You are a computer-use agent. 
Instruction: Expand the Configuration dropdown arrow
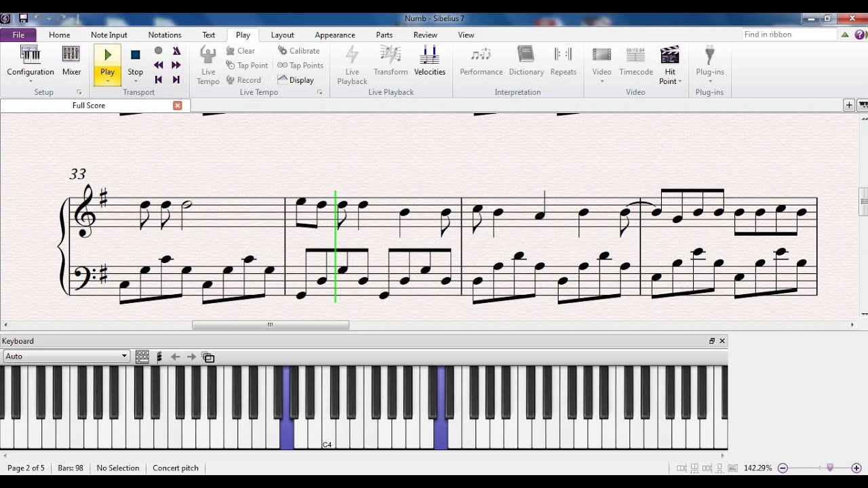point(31,81)
